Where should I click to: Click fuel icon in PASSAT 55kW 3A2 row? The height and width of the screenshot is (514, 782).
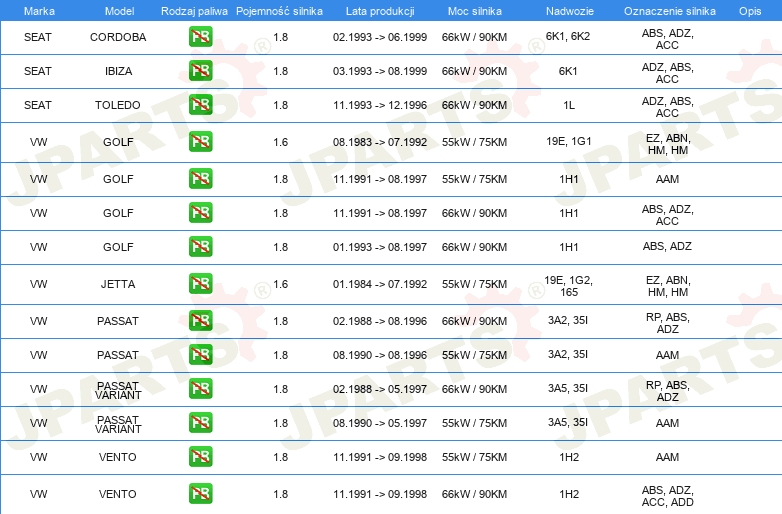point(200,354)
